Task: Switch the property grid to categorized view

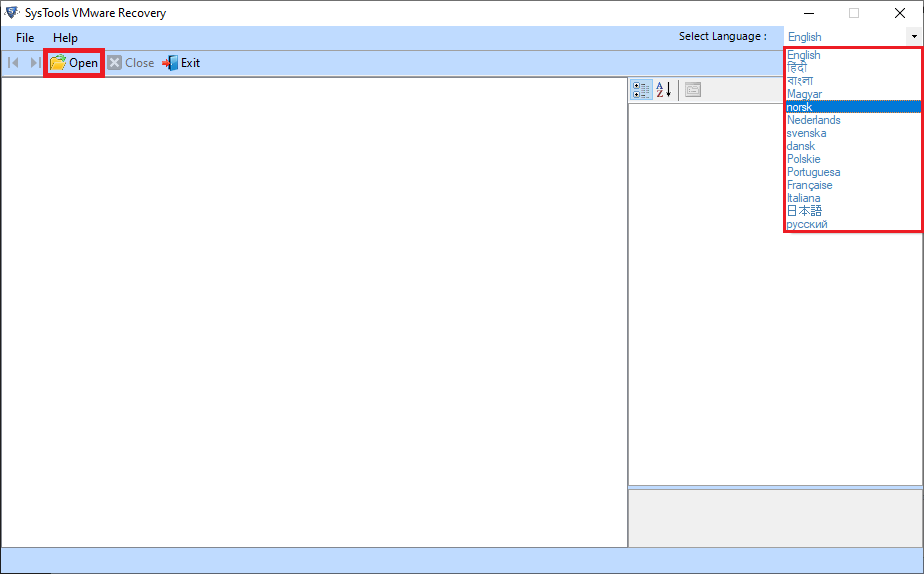Action: pos(641,90)
